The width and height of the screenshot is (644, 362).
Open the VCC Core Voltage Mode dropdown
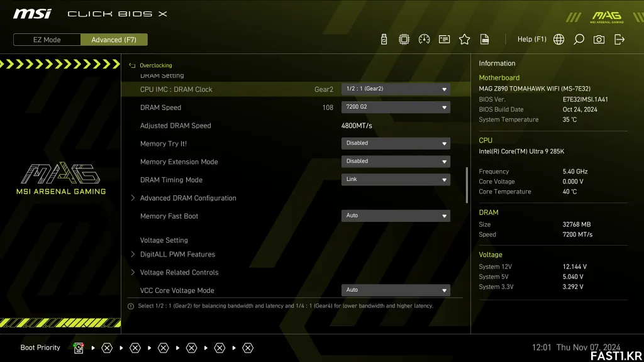pyautogui.click(x=396, y=290)
